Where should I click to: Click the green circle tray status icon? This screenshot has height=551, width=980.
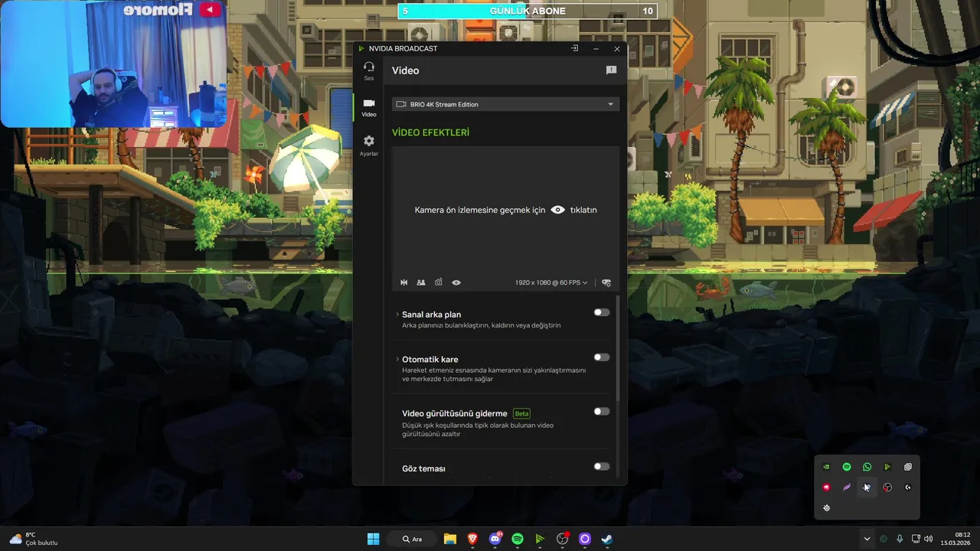[x=884, y=539]
